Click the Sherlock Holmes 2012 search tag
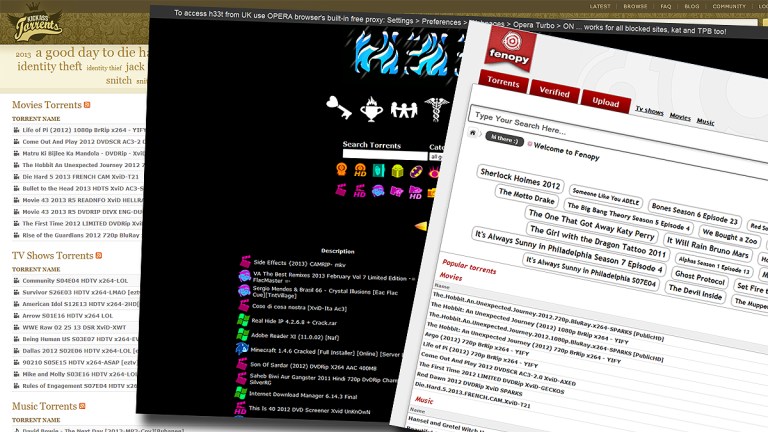The image size is (768, 432). (520, 179)
